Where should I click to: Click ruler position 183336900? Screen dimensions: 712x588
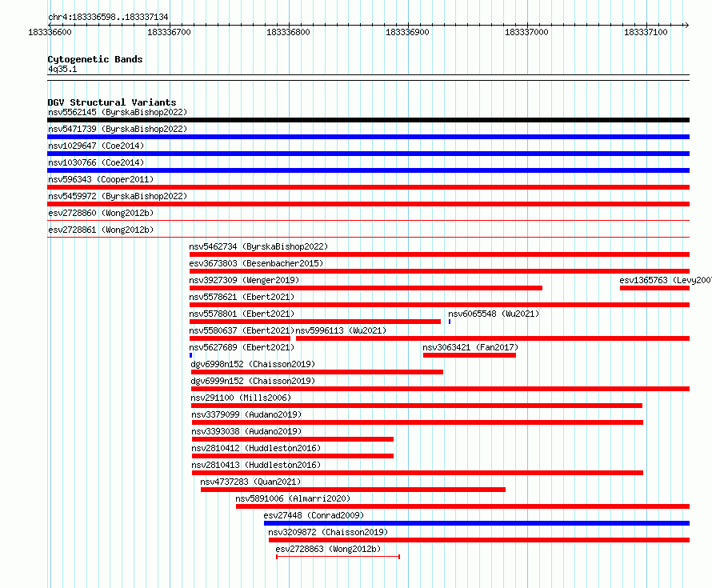point(407,32)
